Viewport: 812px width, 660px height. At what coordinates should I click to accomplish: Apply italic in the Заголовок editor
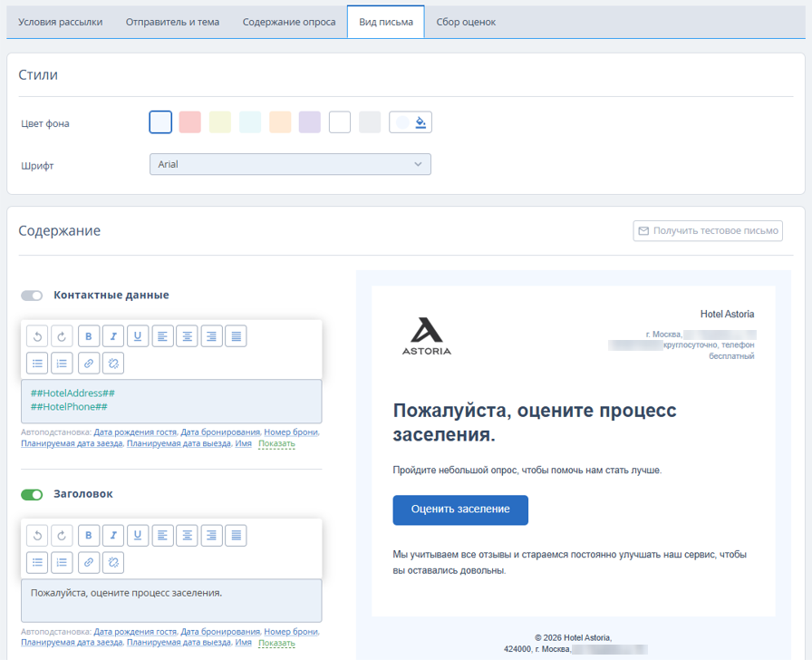point(113,535)
